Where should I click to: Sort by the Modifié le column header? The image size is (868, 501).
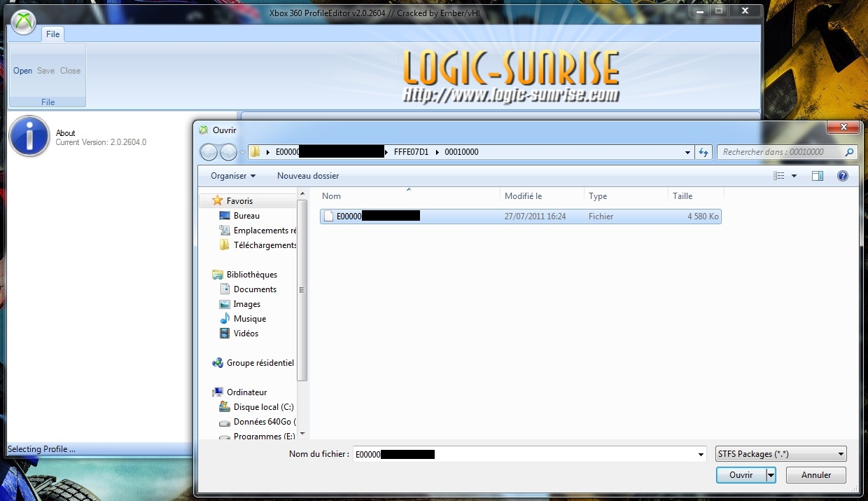coord(542,196)
